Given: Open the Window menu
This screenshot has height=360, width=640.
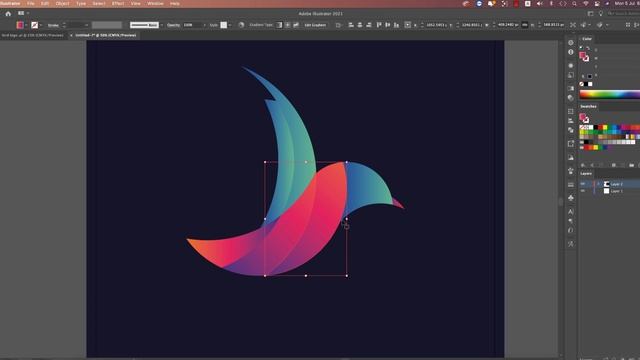Looking at the screenshot, I should pos(155,3).
